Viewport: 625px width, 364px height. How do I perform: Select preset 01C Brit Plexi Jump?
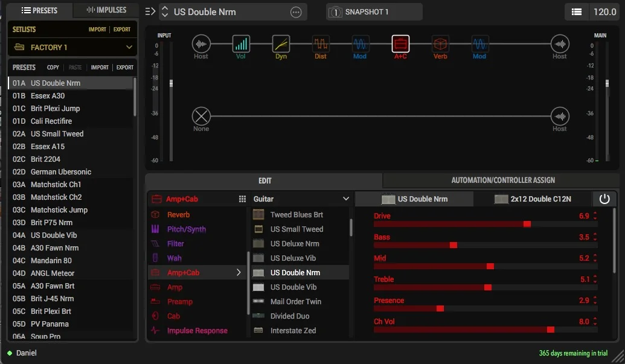(70, 108)
